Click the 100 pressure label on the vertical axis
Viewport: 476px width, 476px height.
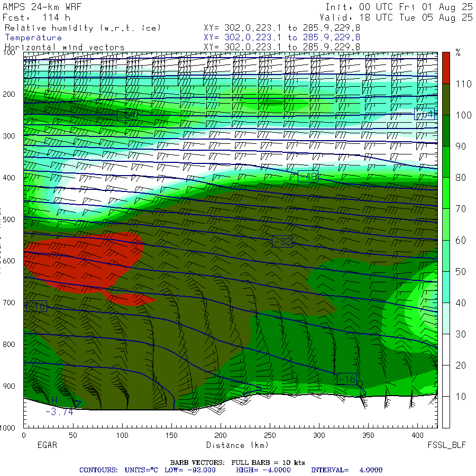click(9, 52)
